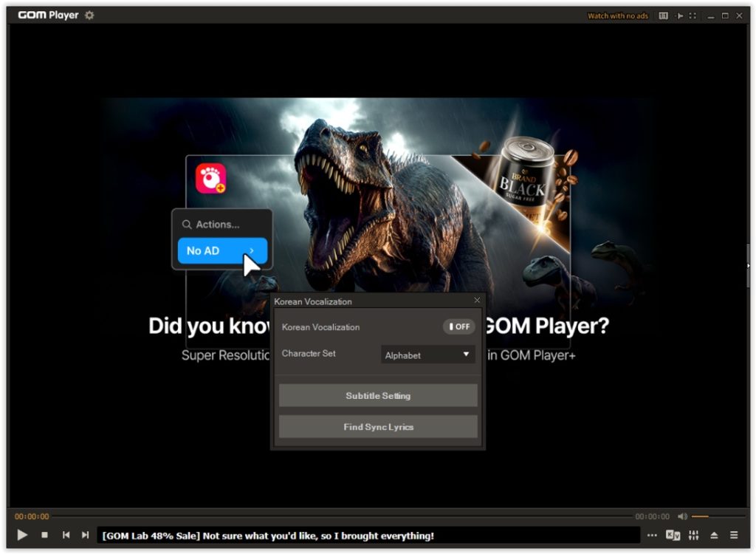The image size is (756, 554).
Task: Click the Korean Vocalization dialog title
Action: 313,301
